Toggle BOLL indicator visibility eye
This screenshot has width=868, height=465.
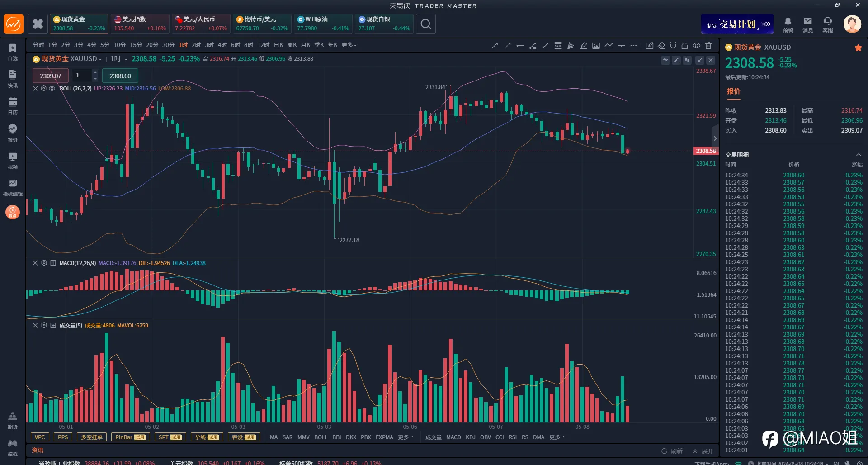[52, 88]
